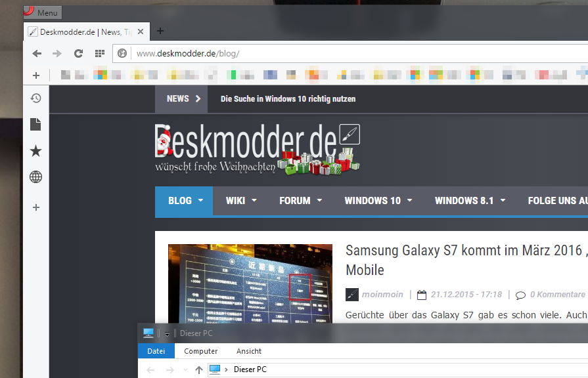Add a bookmark using the bookmarks bar plus
Image resolution: width=588 pixels, height=378 pixels.
click(36, 75)
